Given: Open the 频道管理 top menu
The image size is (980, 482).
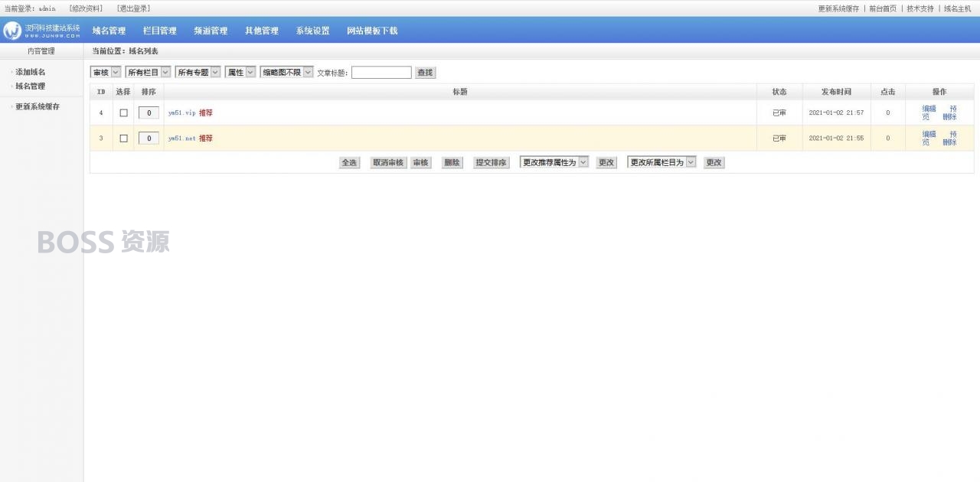Looking at the screenshot, I should click(211, 31).
